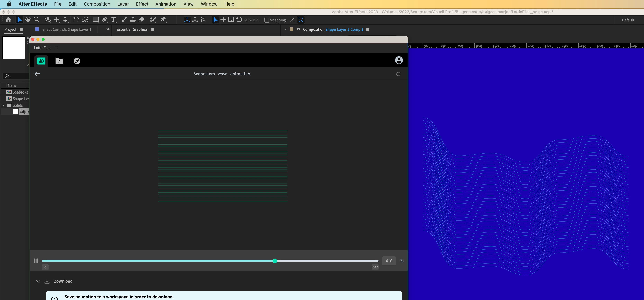Viewport: 644px width, 300px height.
Task: Select the Zoom magnifier tool
Action: 37,20
